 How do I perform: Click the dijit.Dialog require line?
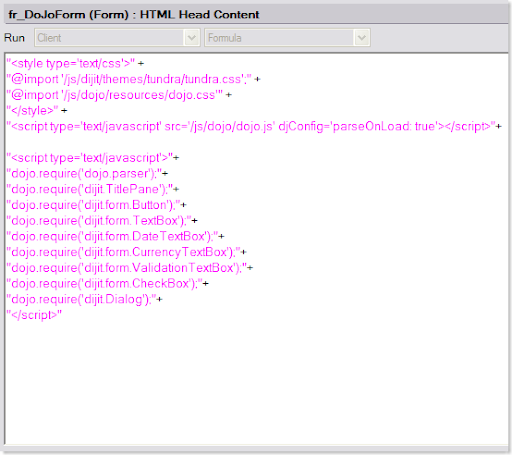[x=84, y=299]
